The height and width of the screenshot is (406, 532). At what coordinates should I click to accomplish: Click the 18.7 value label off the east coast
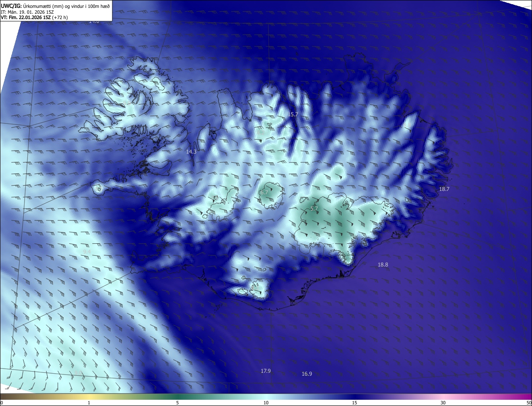pyautogui.click(x=444, y=189)
